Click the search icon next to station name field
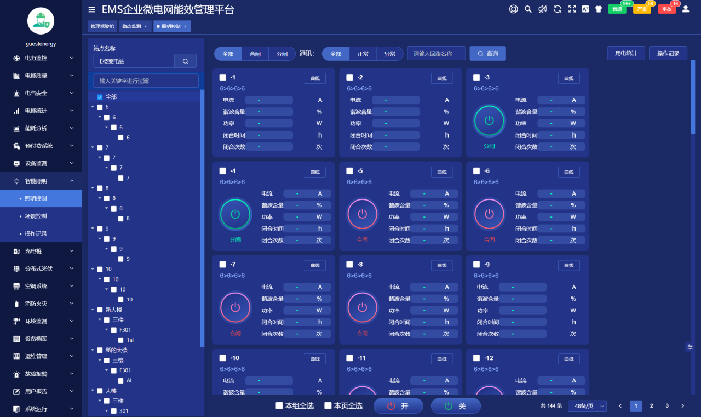The image size is (701, 417). 186,61
